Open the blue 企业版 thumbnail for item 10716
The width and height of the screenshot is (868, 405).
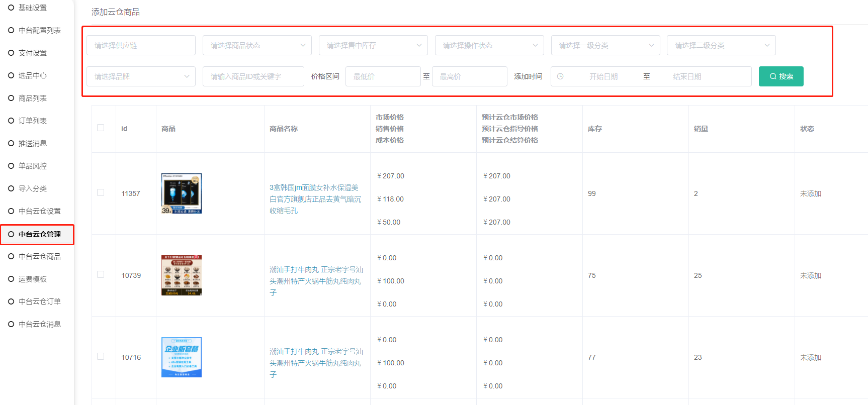coord(181,357)
